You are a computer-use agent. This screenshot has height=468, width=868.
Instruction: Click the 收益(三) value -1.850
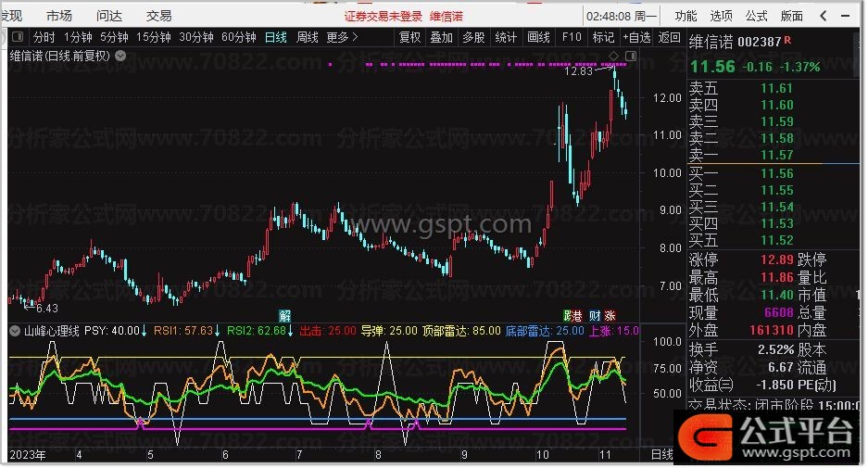point(775,385)
